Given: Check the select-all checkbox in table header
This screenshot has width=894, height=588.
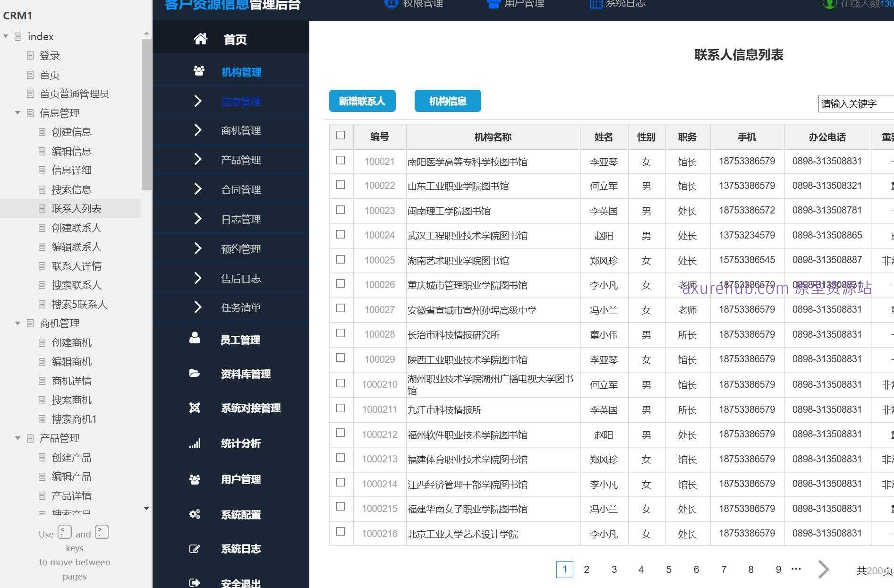Looking at the screenshot, I should 341,135.
